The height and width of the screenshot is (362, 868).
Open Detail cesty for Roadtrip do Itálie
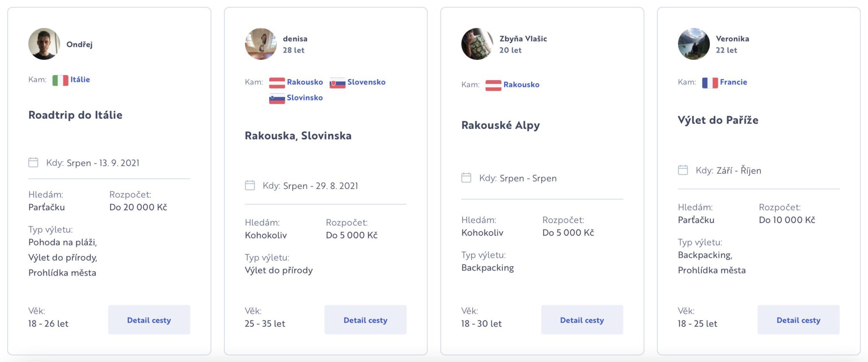[149, 320]
